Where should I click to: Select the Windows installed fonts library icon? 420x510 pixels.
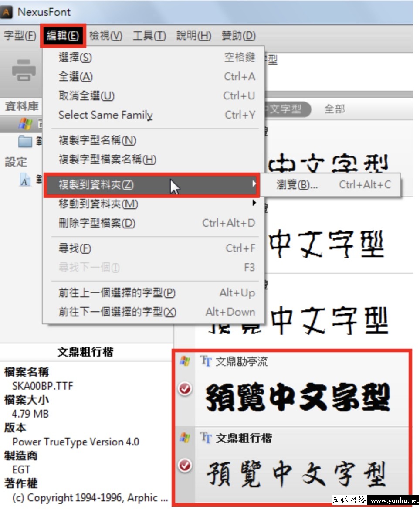click(x=25, y=124)
